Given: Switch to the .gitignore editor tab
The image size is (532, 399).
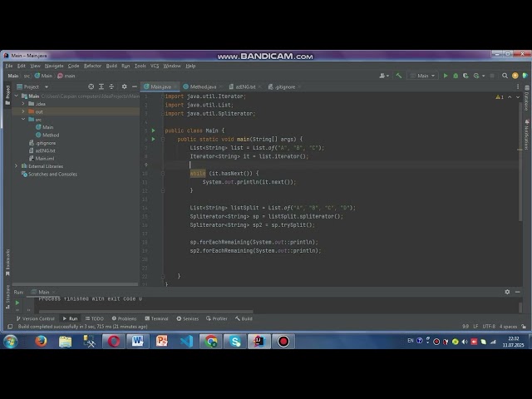Looking at the screenshot, I should (x=284, y=86).
